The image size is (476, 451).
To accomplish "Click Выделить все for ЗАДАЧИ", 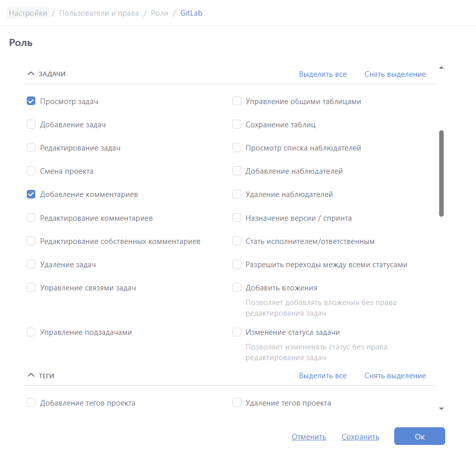I will (x=323, y=74).
